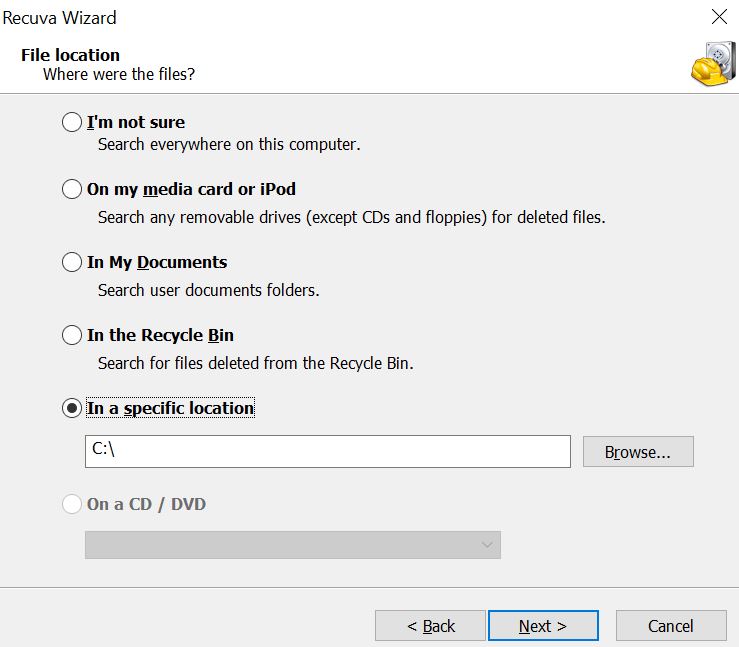Choose "On my media card or iPod" option

[72, 189]
